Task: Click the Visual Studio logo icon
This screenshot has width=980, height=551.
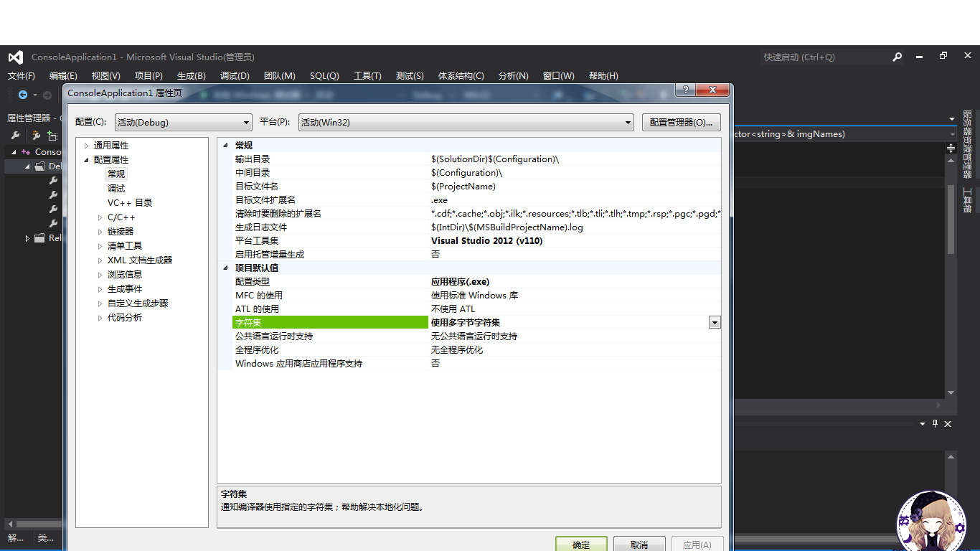Action: [16, 57]
